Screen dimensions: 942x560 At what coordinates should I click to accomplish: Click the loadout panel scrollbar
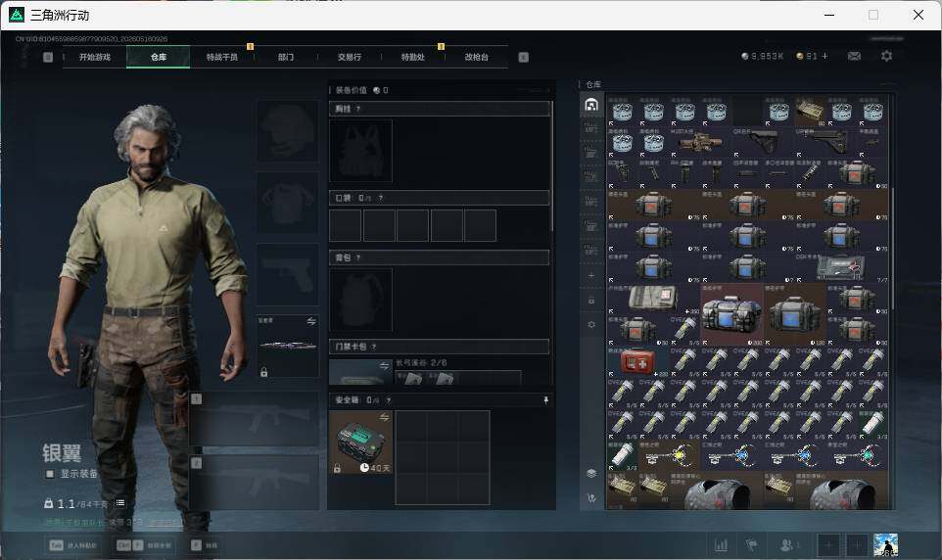(552, 165)
